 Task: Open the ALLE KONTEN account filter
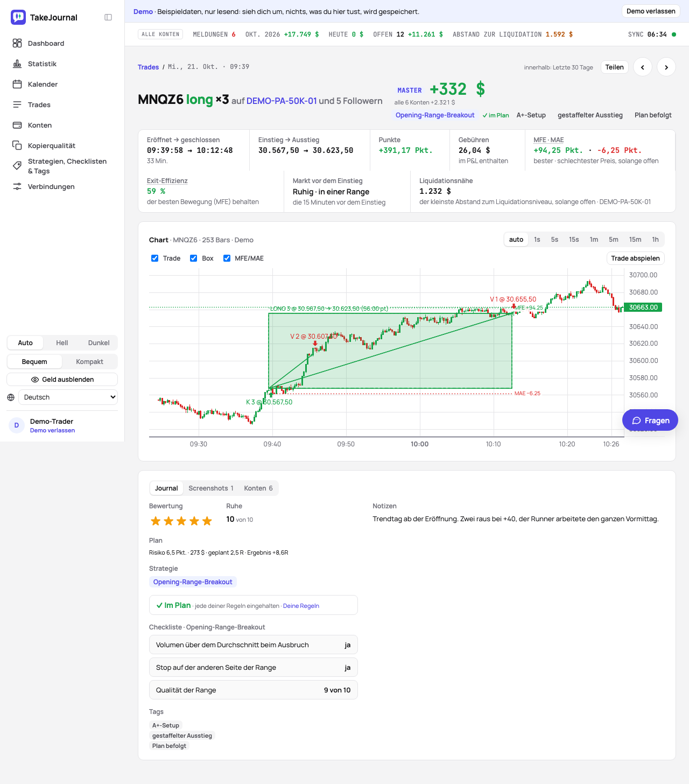160,34
